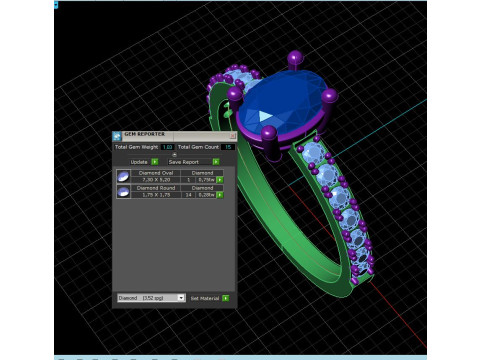This screenshot has height=360, width=480.
Task: Click the Diamond Round gem thumbnail
Action: coord(123,192)
